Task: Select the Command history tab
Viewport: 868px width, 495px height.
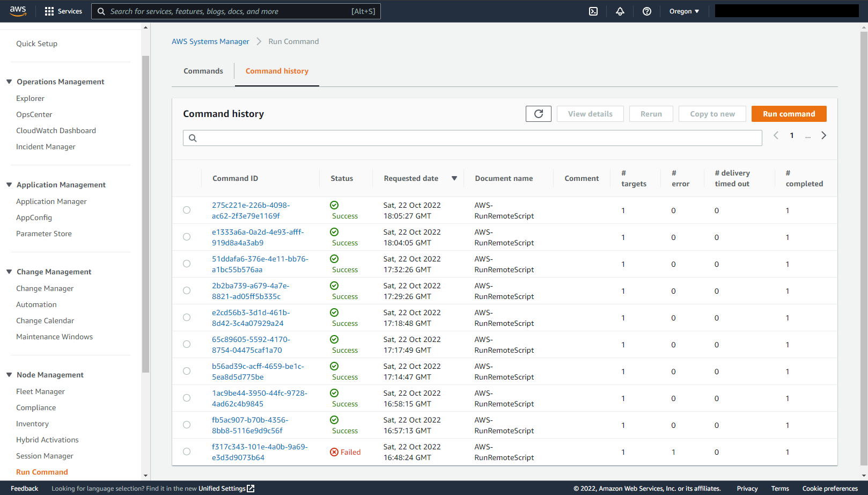Action: 277,71
